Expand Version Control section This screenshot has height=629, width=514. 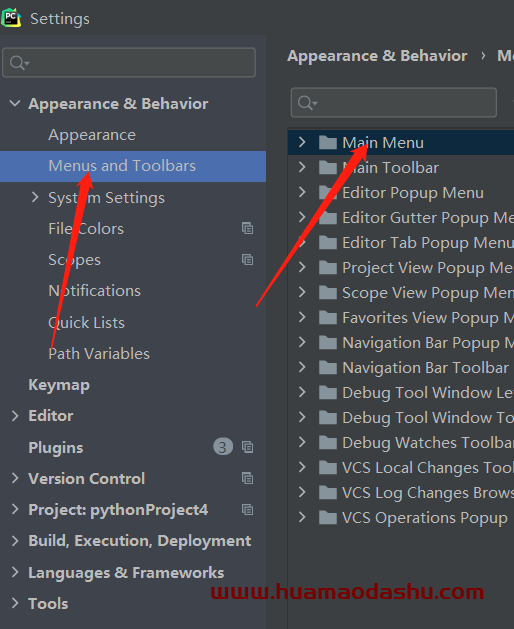pos(15,478)
